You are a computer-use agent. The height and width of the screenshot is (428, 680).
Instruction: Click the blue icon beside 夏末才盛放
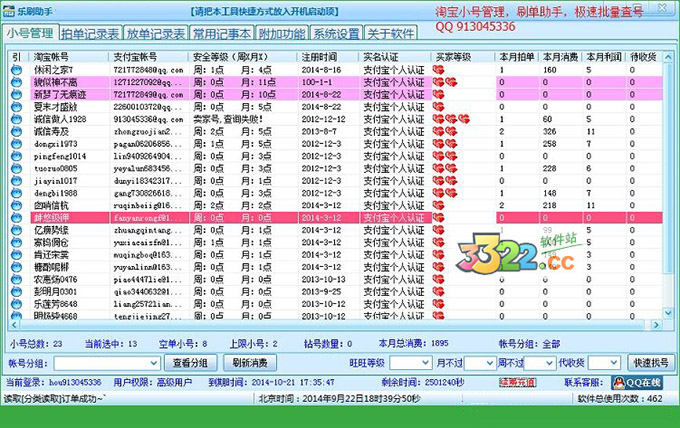(16, 107)
